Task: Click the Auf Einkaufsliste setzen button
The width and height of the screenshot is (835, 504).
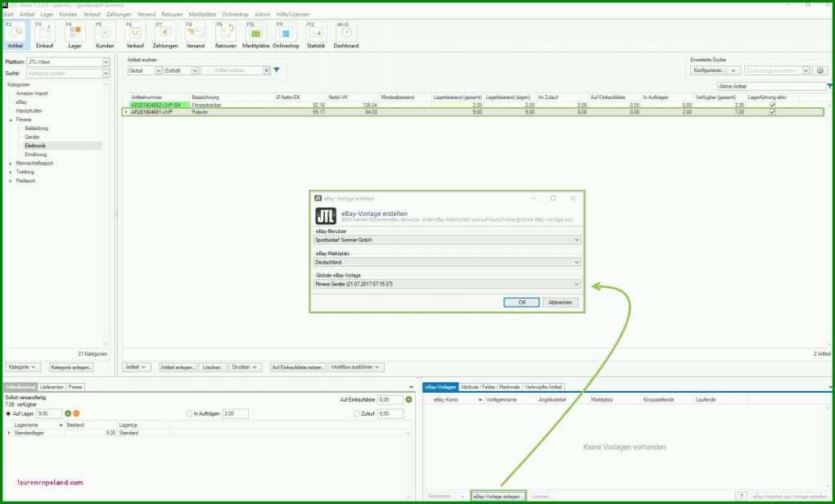Action: [x=298, y=367]
